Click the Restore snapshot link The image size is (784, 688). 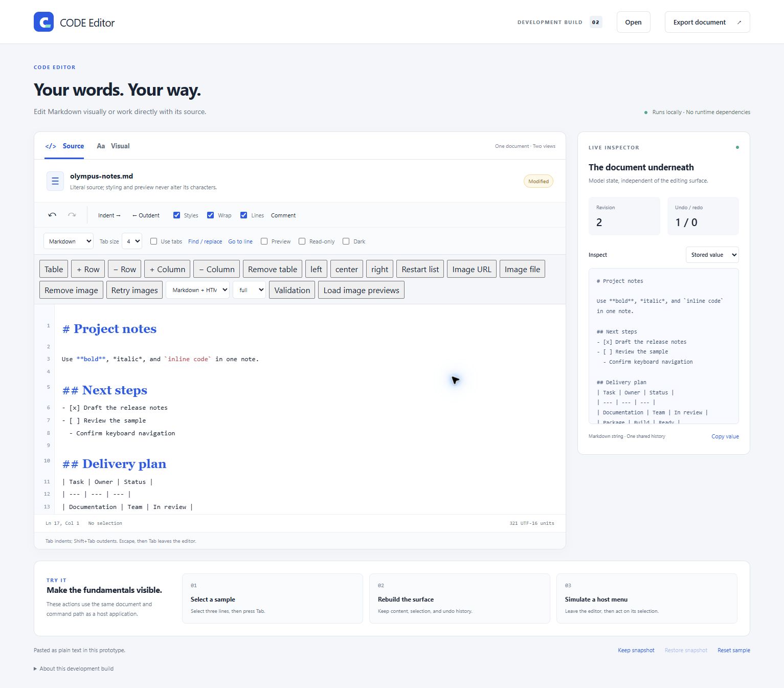pyautogui.click(x=686, y=650)
